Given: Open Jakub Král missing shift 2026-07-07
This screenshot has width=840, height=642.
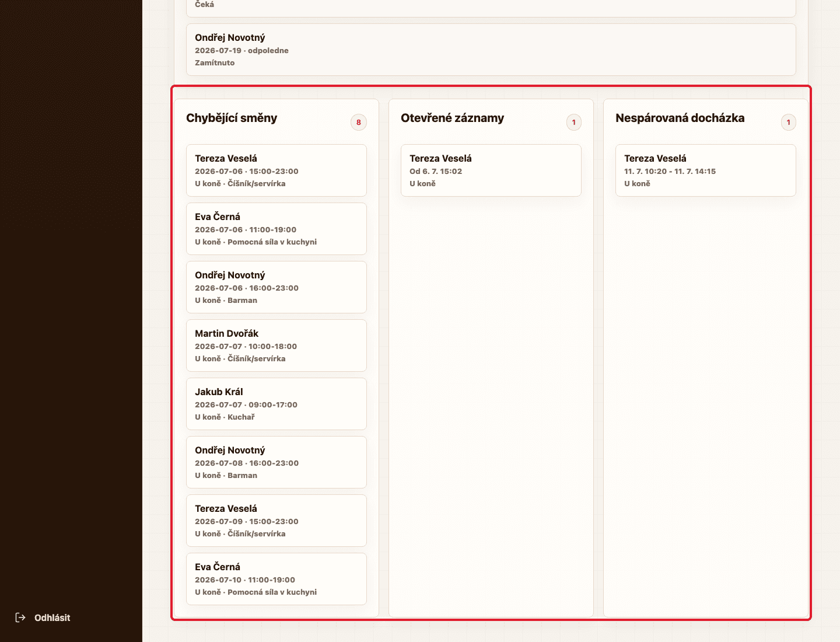Looking at the screenshot, I should pyautogui.click(x=276, y=404).
